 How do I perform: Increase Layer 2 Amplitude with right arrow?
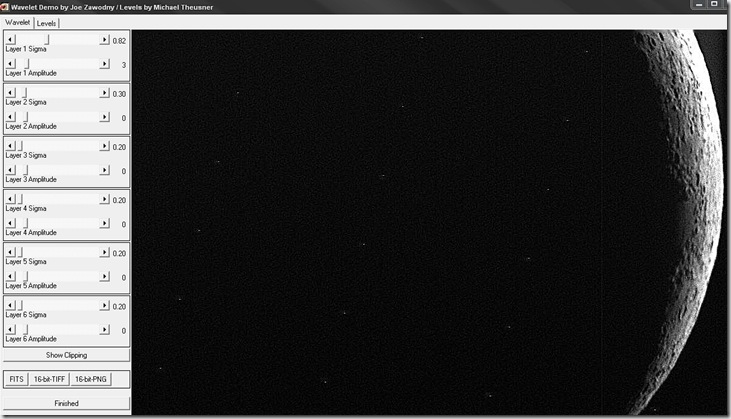coord(104,117)
